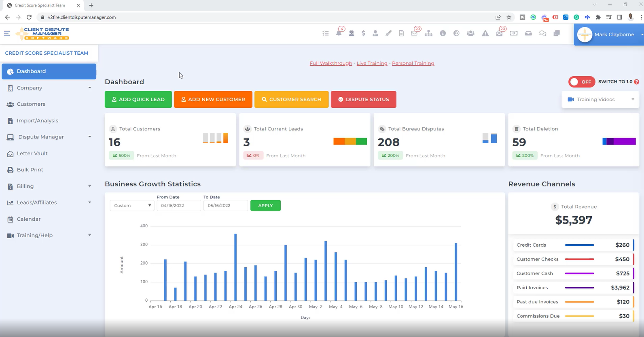
Task: Bookmark this page with star icon
Action: [509, 17]
